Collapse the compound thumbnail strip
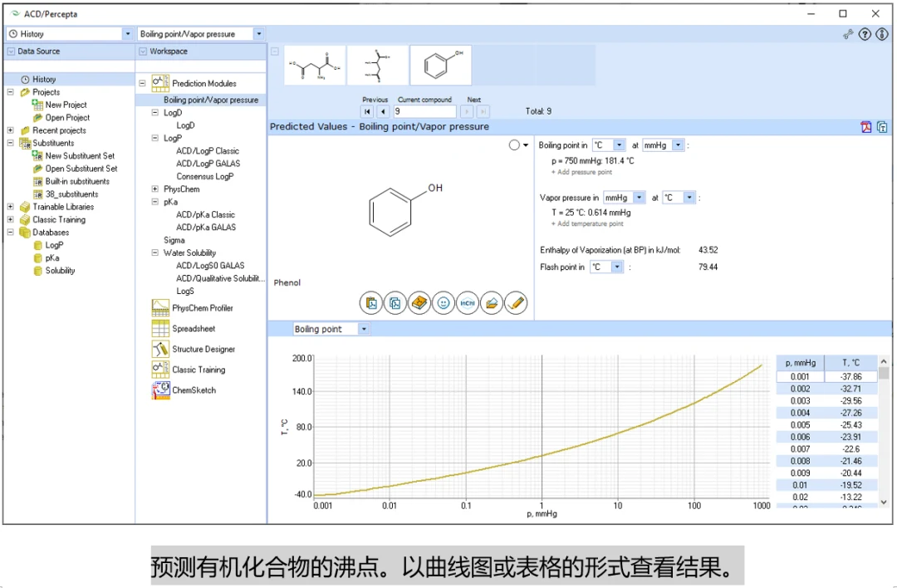 coord(275,51)
